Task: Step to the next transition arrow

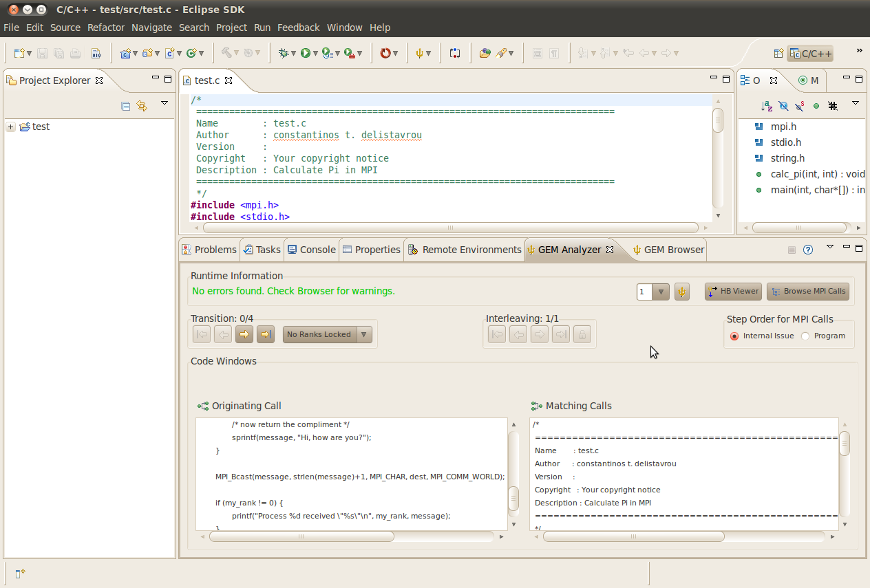Action: click(244, 334)
